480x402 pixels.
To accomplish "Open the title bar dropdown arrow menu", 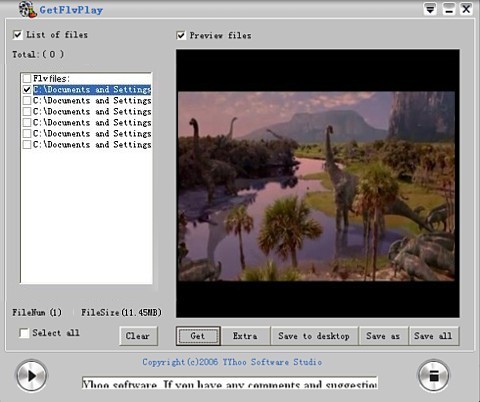I will tap(430, 9).
